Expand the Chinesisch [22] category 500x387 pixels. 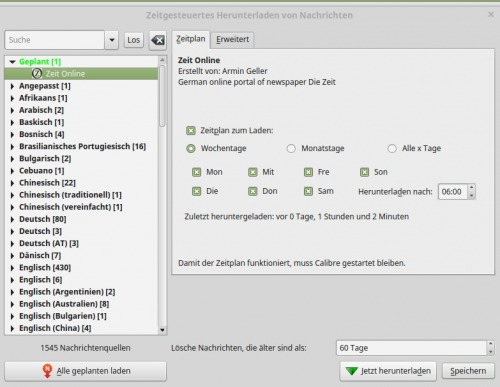[12, 183]
